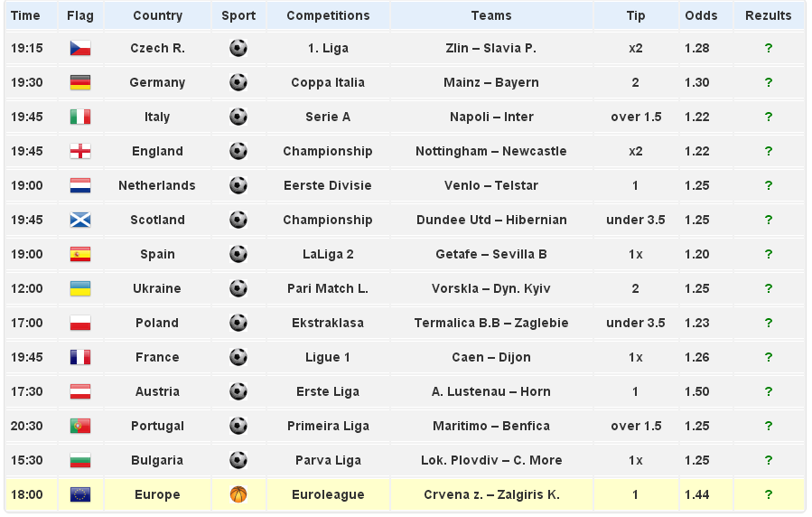This screenshot has height=517, width=812.
Task: Click the Ukraine flag icon
Action: tap(80, 288)
